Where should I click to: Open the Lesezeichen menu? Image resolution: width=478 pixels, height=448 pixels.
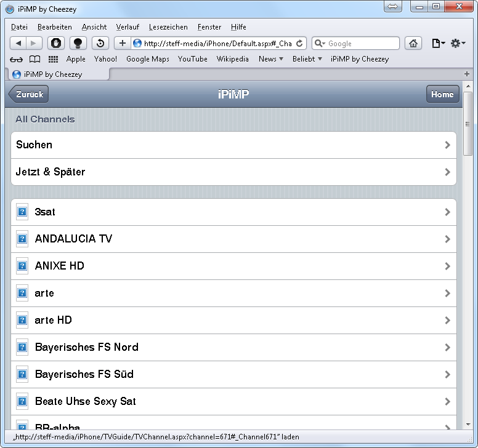coord(168,27)
